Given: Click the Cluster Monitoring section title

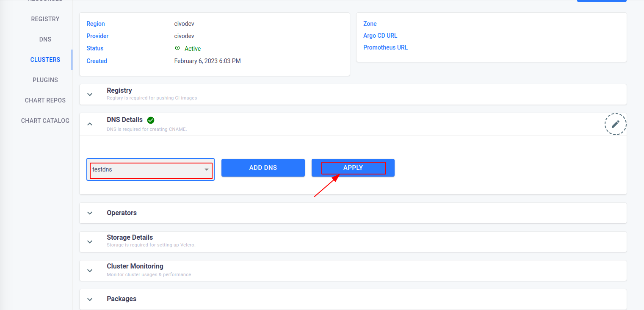Looking at the screenshot, I should click(135, 266).
